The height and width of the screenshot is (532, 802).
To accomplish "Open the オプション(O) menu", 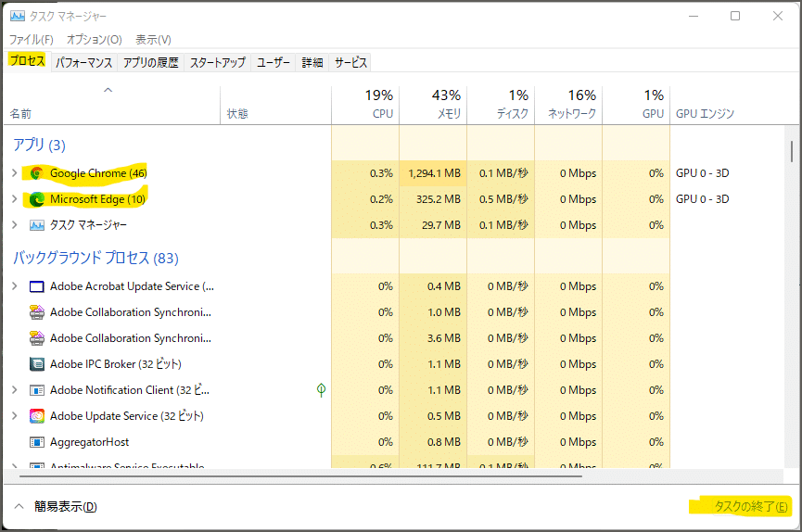I will click(x=95, y=39).
